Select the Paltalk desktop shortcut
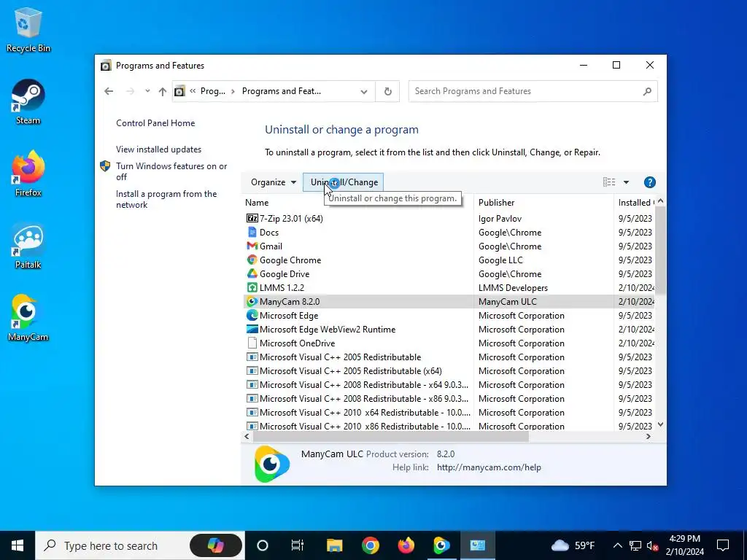 point(28,246)
